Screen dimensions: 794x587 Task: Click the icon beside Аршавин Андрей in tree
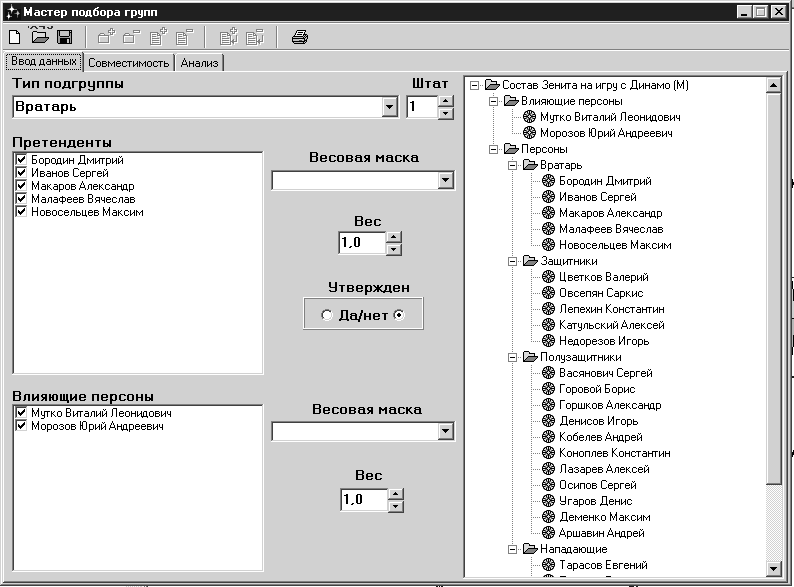point(548,532)
